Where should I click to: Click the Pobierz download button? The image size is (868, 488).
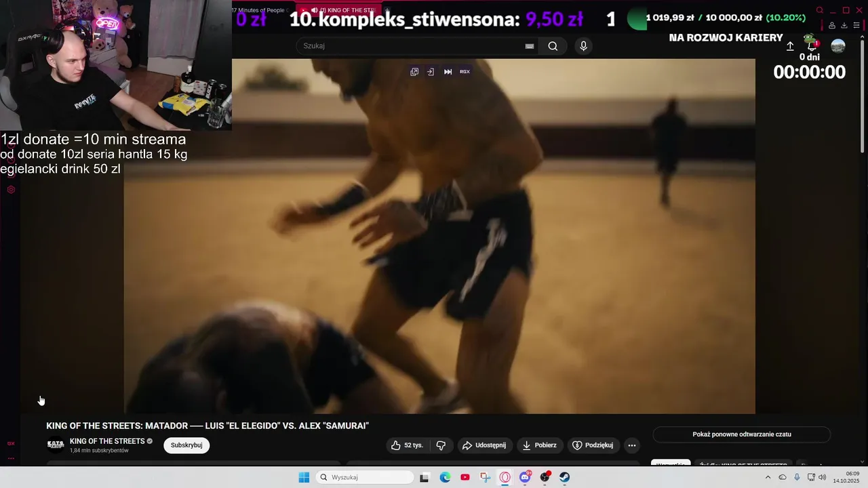pos(540,445)
